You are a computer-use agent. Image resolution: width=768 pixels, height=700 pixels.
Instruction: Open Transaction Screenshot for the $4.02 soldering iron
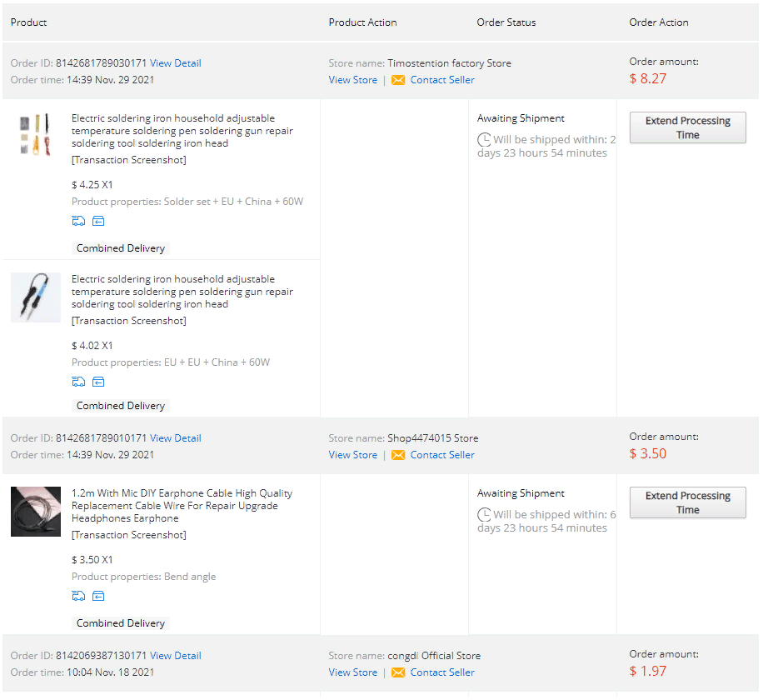coord(128,321)
